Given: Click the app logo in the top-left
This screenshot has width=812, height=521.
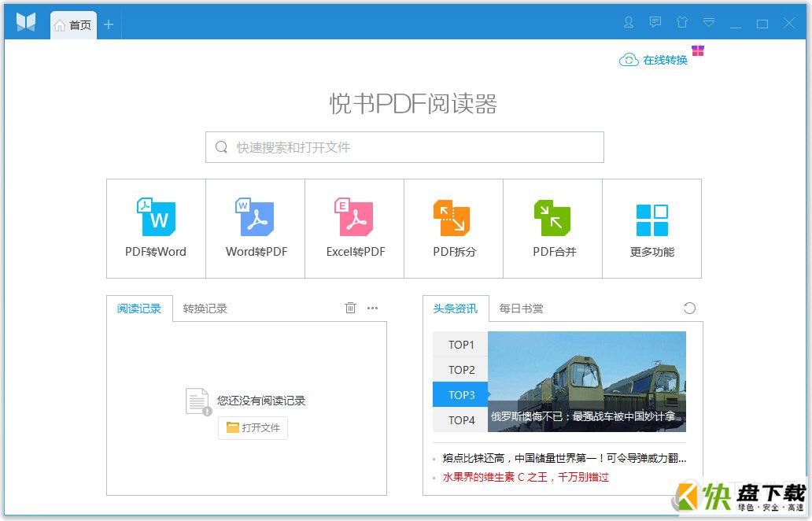Looking at the screenshot, I should pyautogui.click(x=26, y=22).
